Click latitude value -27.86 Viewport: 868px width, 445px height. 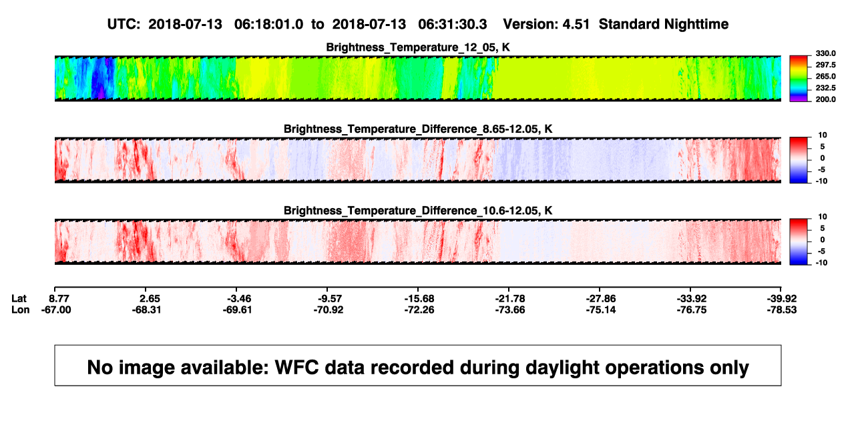click(x=600, y=298)
